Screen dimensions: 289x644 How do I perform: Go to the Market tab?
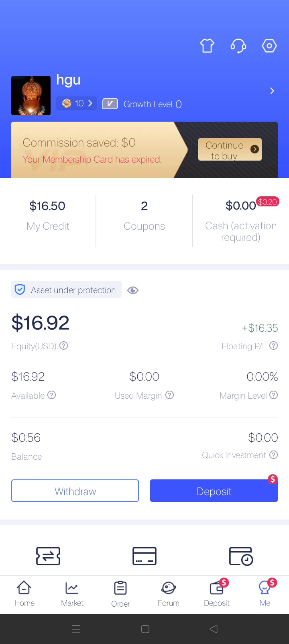(x=72, y=593)
